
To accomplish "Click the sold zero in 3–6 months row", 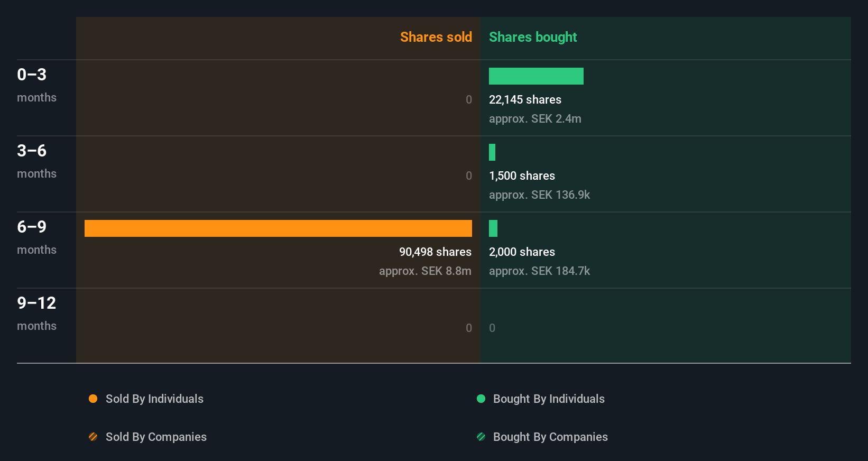I will 469,176.
